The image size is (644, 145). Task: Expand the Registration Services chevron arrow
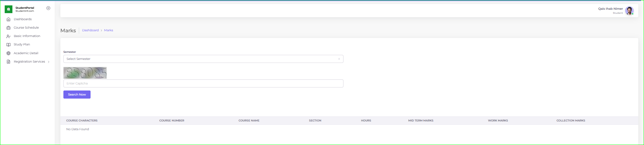tap(49, 62)
